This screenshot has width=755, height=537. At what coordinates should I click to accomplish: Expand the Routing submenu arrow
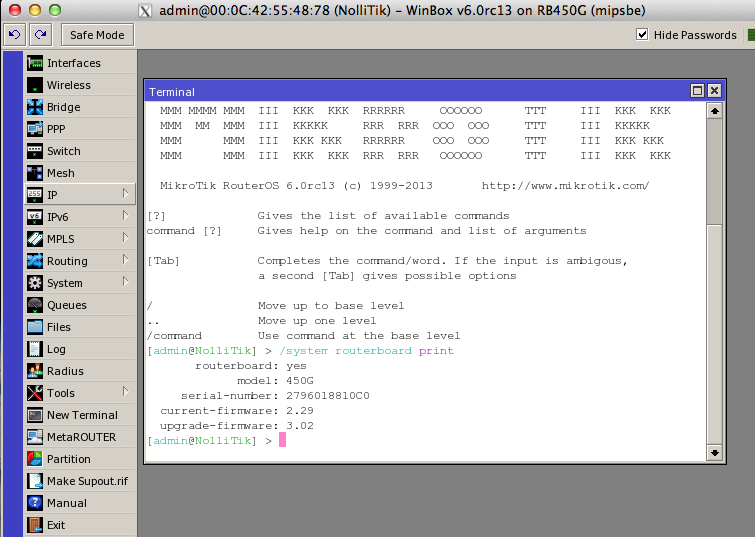point(126,260)
